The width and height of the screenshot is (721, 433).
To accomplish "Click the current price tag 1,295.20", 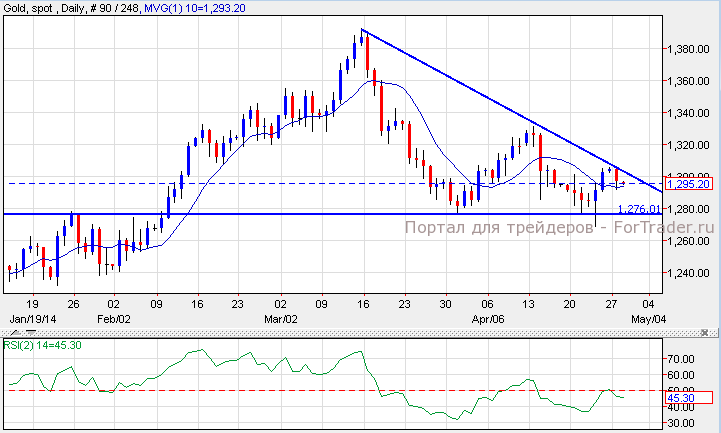I will point(686,184).
